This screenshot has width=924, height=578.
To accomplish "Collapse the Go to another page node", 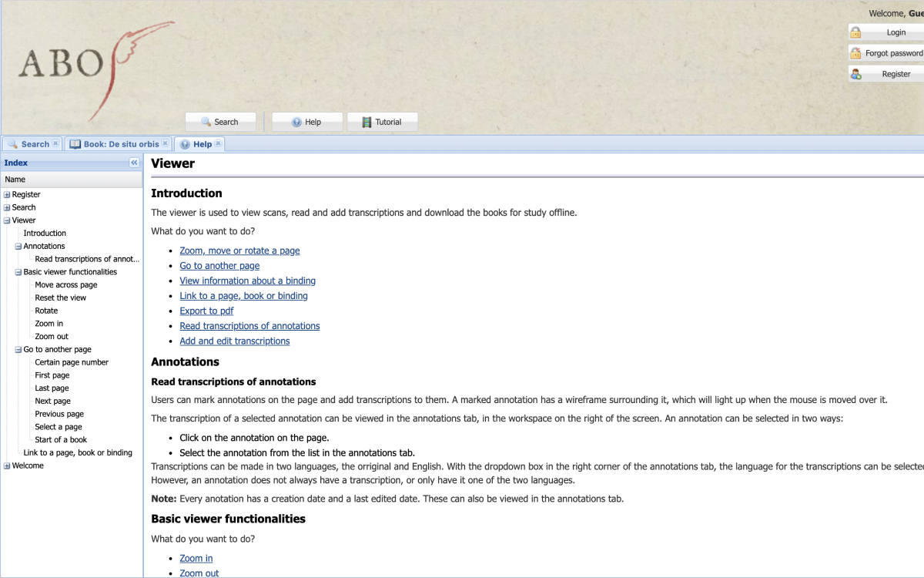I will click(x=18, y=350).
